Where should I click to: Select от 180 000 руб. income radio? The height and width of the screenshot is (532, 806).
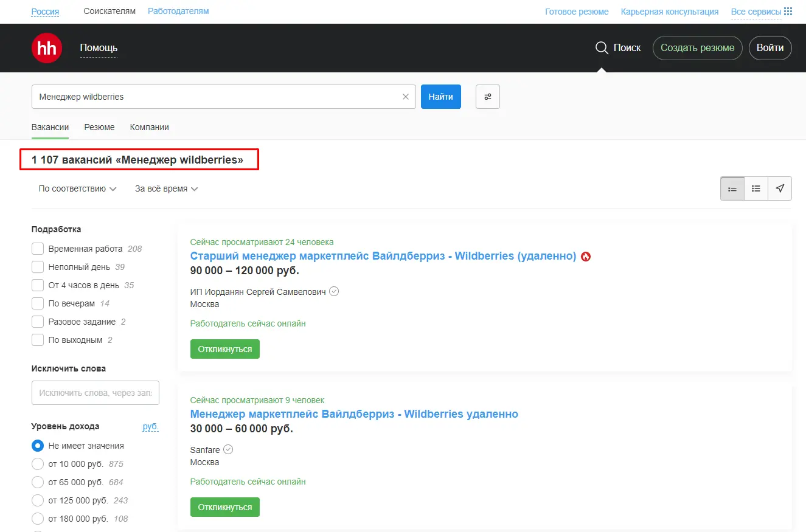38,519
